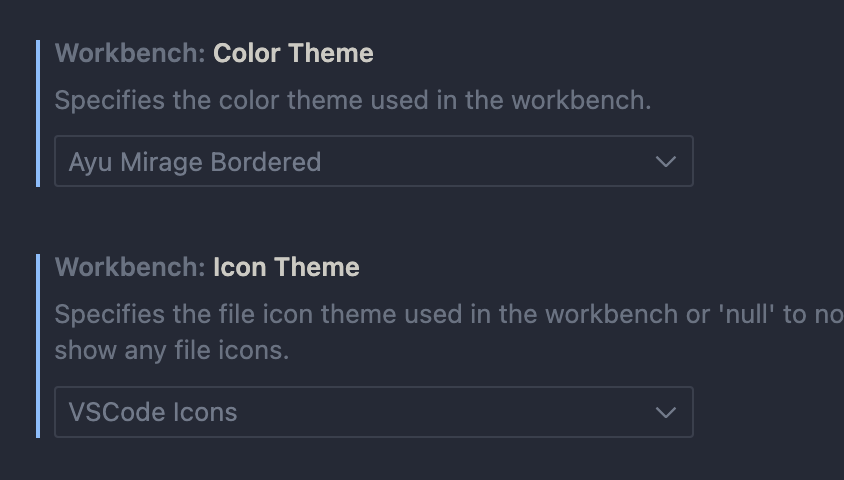844x480 pixels.
Task: Select the 'VSCode Icons' value text
Action: click(153, 412)
